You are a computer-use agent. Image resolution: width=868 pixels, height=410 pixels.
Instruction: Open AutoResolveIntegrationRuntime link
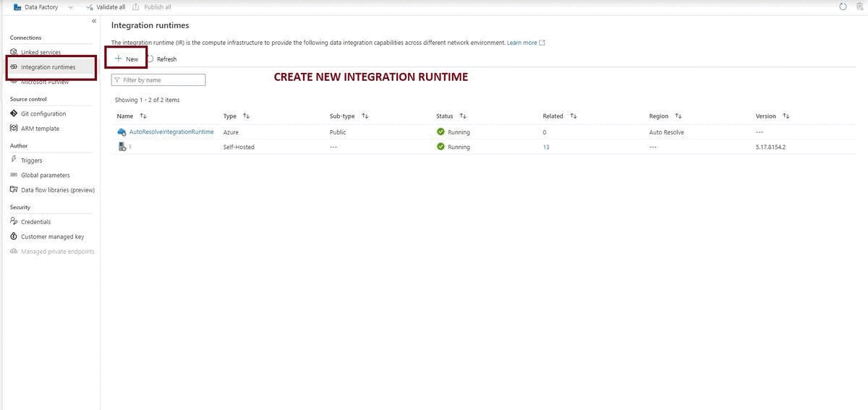coord(171,132)
